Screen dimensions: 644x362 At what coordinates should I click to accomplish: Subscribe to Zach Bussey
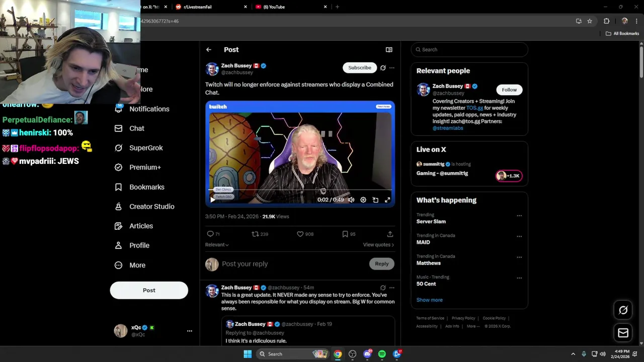(360, 68)
